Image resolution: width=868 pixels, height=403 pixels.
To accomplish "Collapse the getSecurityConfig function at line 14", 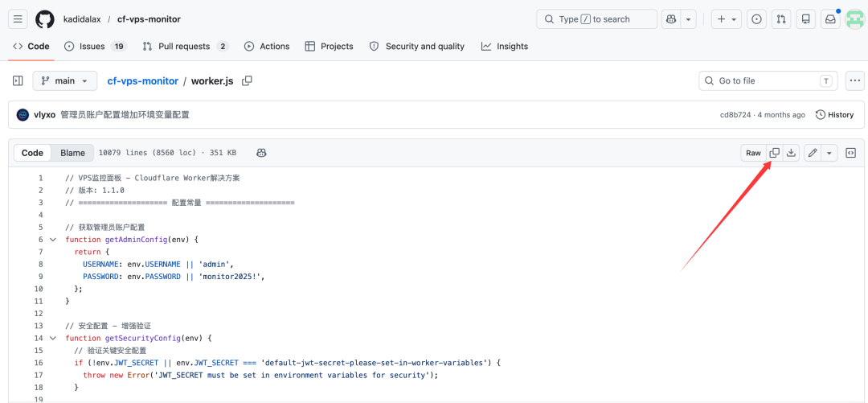I will (52, 338).
